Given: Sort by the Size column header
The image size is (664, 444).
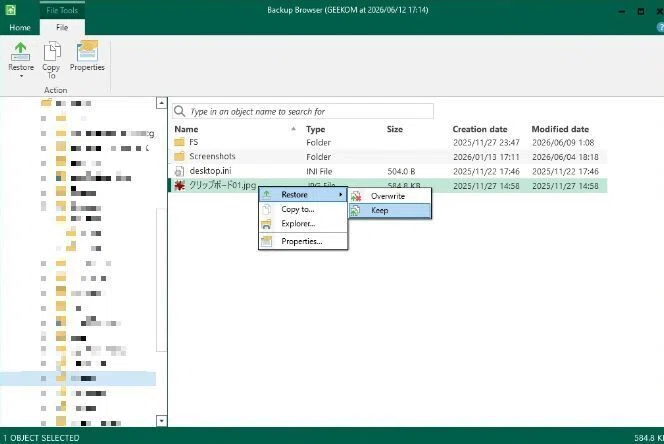Looking at the screenshot, I should click(x=395, y=129).
